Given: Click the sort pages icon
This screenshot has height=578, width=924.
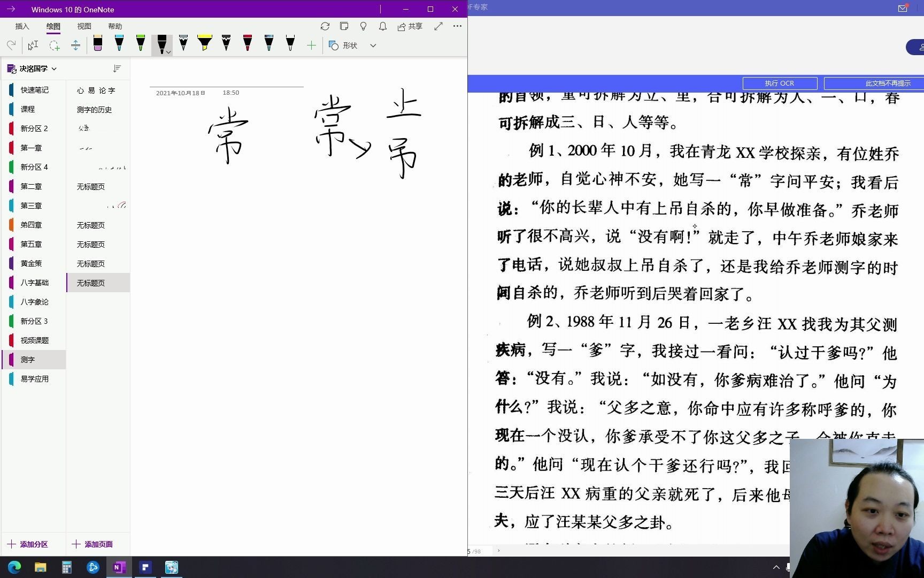Looking at the screenshot, I should 117,69.
